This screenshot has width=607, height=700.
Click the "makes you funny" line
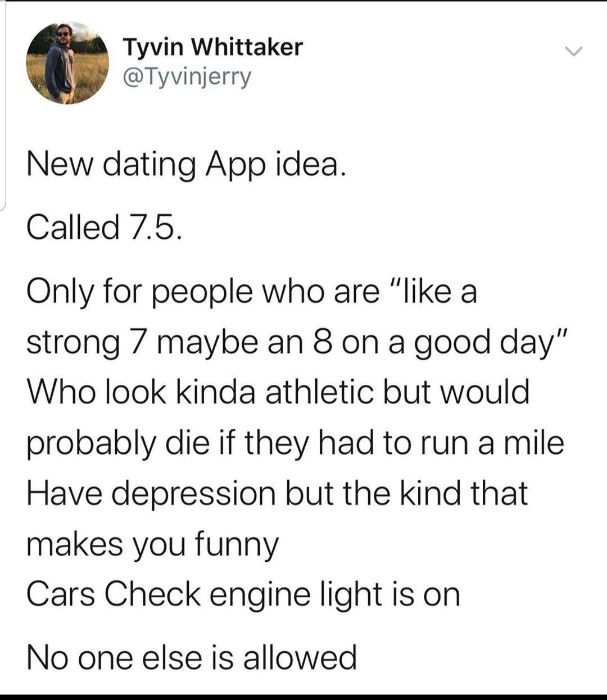click(152, 543)
